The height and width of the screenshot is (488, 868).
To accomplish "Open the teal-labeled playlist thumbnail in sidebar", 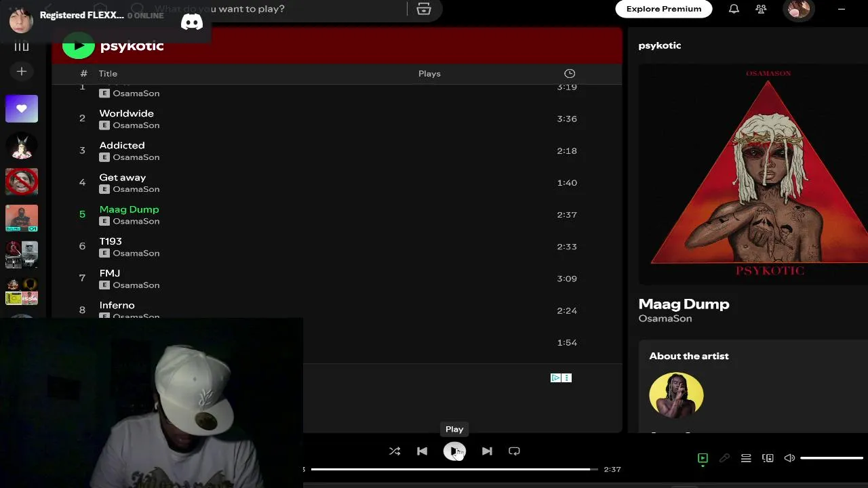I will point(22,218).
